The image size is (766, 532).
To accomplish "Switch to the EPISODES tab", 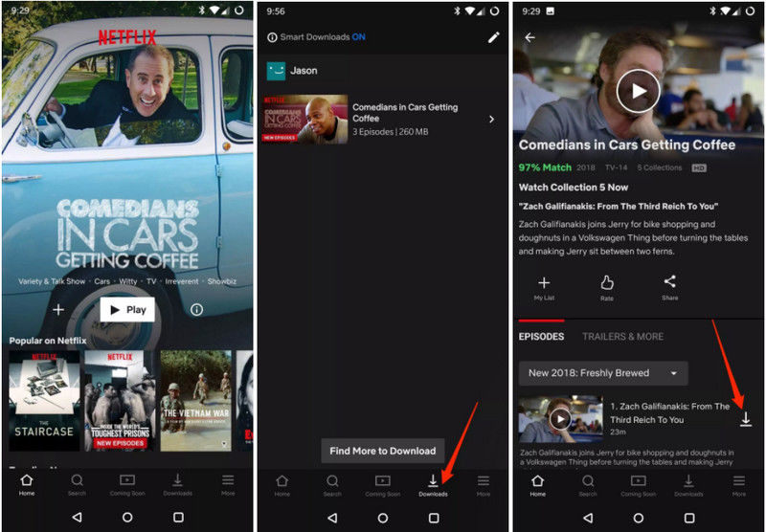I will (x=541, y=337).
